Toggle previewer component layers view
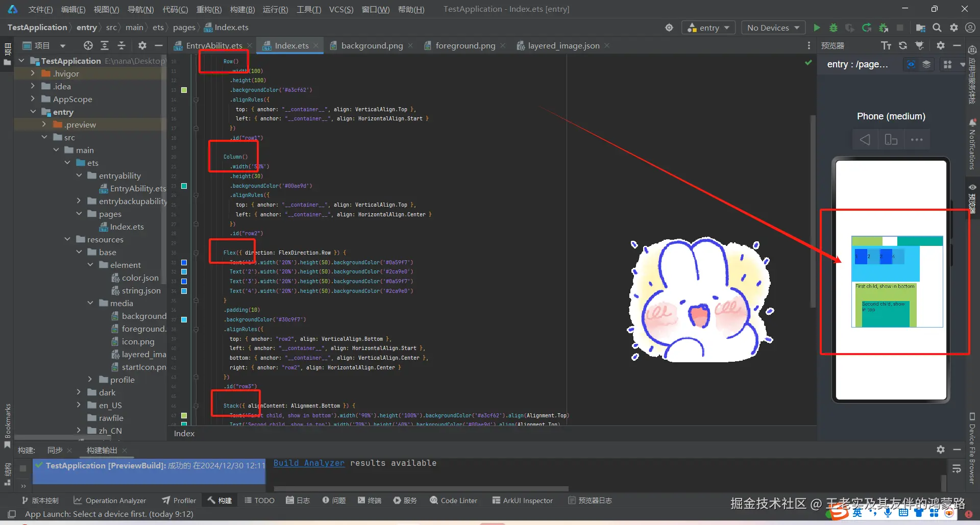Image resolution: width=980 pixels, height=525 pixels. pos(926,64)
